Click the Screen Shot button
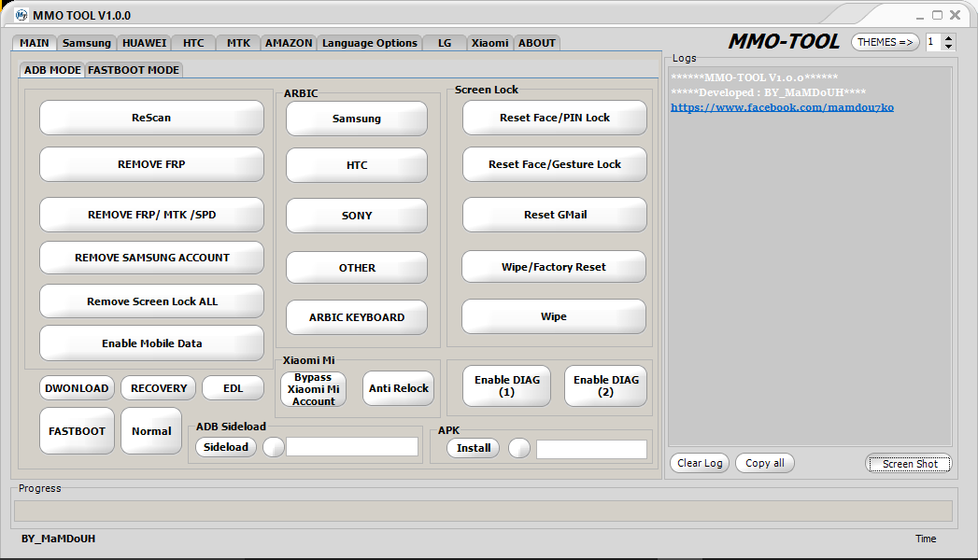978x560 pixels. tap(910, 464)
